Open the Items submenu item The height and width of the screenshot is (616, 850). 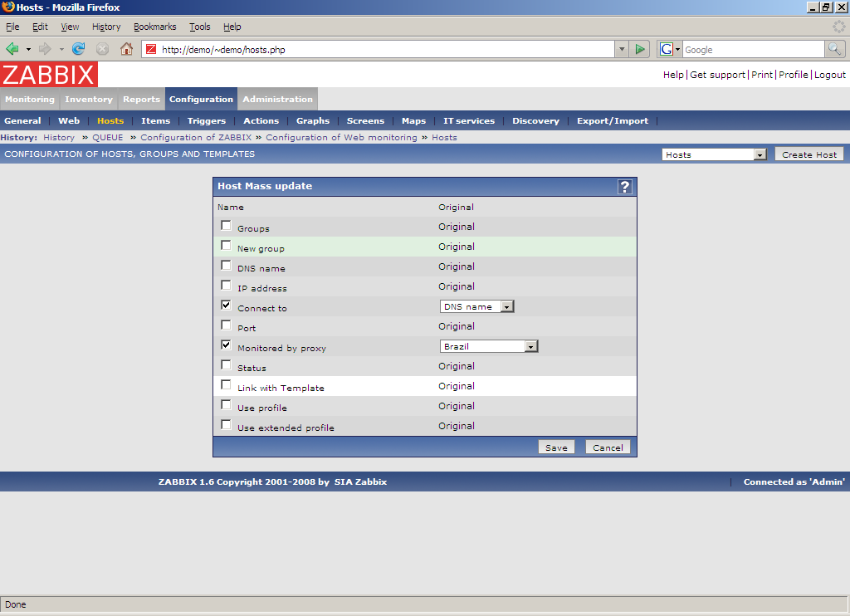[x=155, y=121]
